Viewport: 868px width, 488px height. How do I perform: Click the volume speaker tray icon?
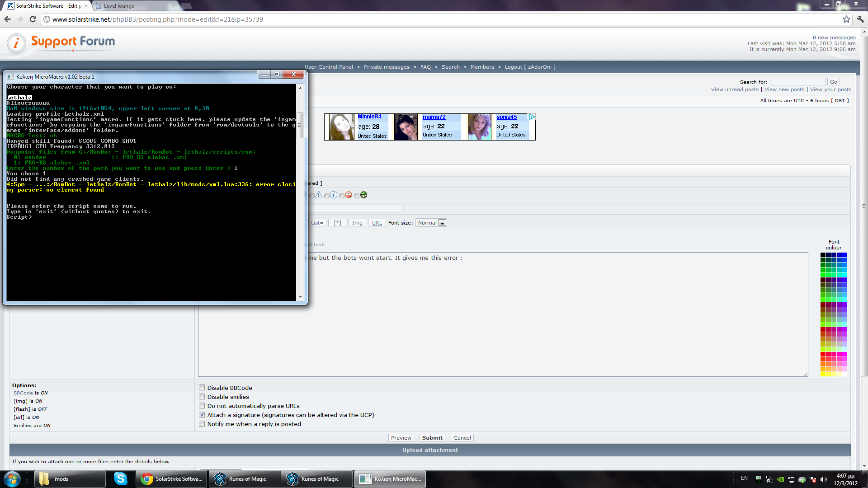pyautogui.click(x=823, y=479)
